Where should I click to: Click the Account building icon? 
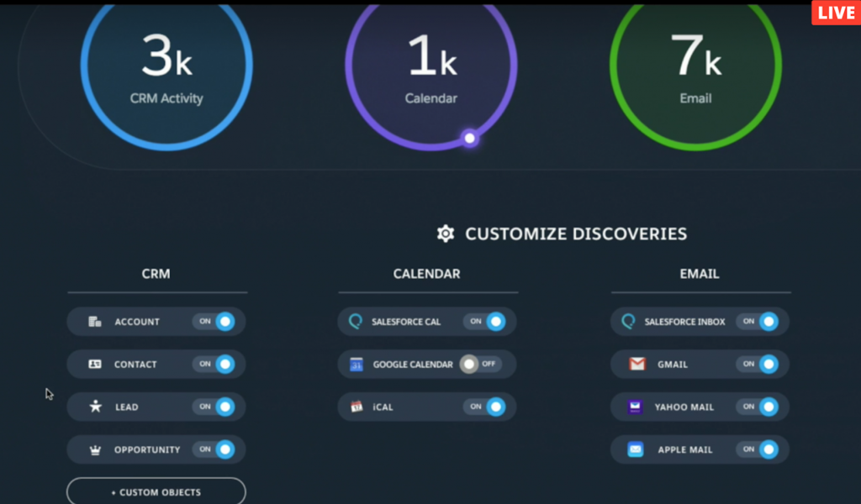pos(95,322)
